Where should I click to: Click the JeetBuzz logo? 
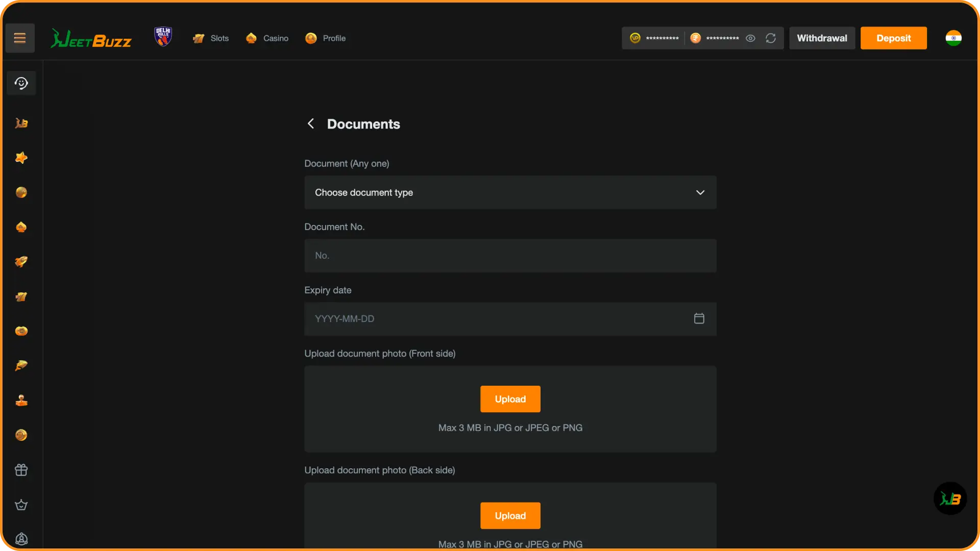pyautogui.click(x=91, y=38)
